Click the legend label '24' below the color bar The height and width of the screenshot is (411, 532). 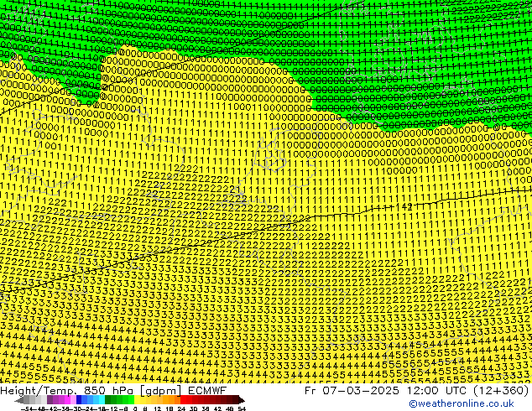pos(181,409)
